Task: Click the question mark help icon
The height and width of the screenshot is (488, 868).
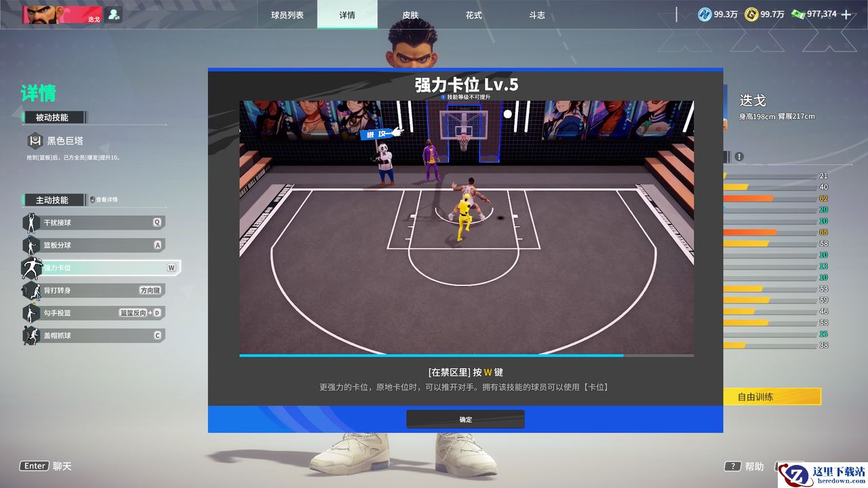Action: pos(732,466)
